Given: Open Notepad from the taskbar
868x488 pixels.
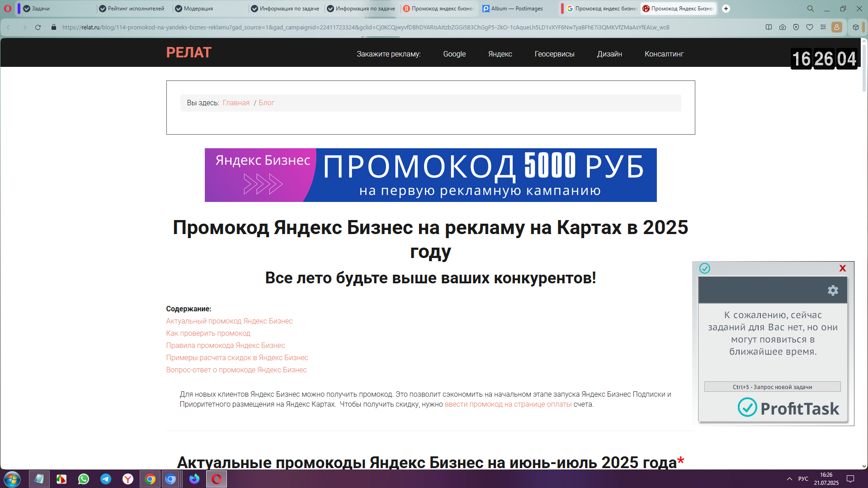Looking at the screenshot, I should [x=39, y=479].
